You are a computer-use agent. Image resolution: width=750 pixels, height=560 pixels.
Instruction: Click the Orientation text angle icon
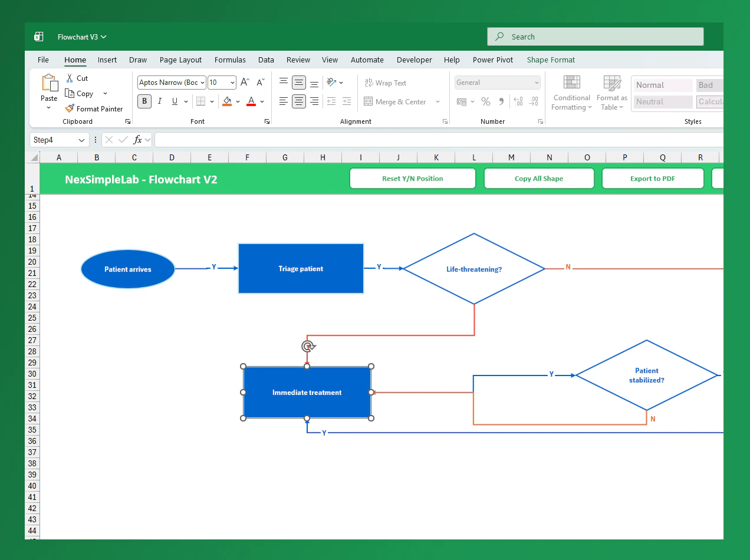click(331, 83)
